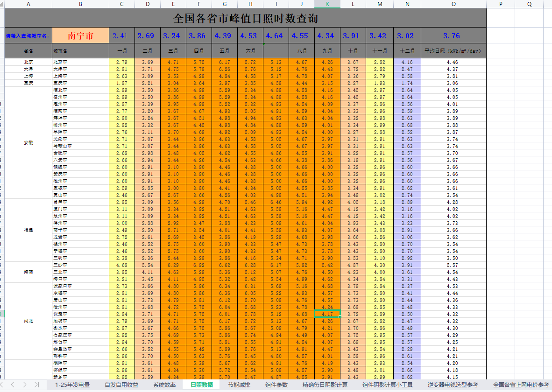
Task: Select the merged 福建 province cell
Action: (x=28, y=230)
